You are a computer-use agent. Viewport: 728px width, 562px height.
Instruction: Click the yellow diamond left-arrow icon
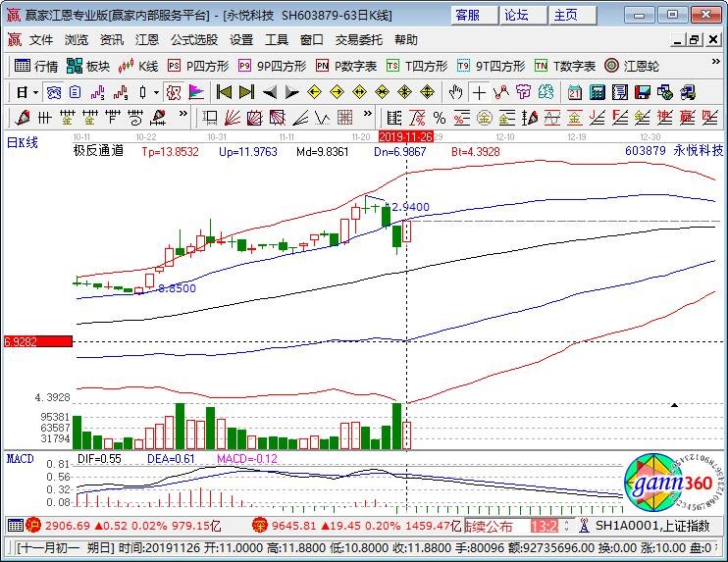pyautogui.click(x=314, y=93)
